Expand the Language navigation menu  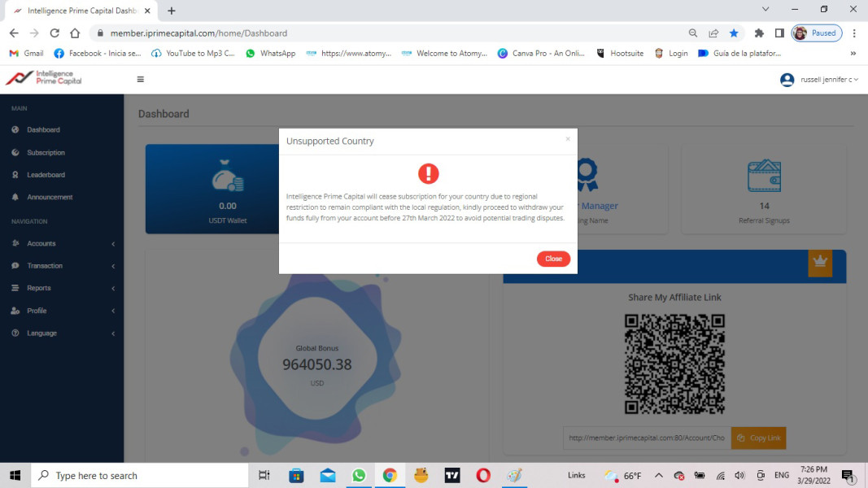coord(62,333)
